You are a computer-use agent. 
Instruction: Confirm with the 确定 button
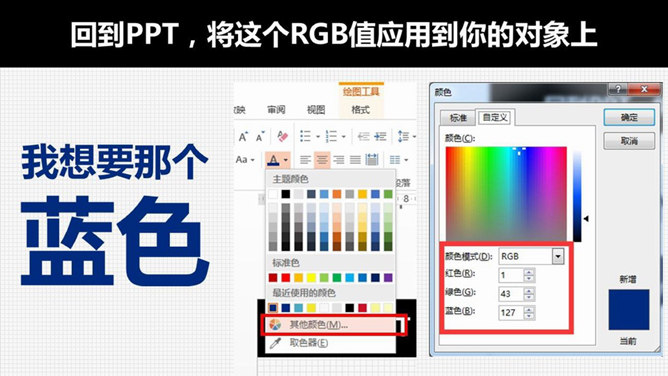click(629, 117)
